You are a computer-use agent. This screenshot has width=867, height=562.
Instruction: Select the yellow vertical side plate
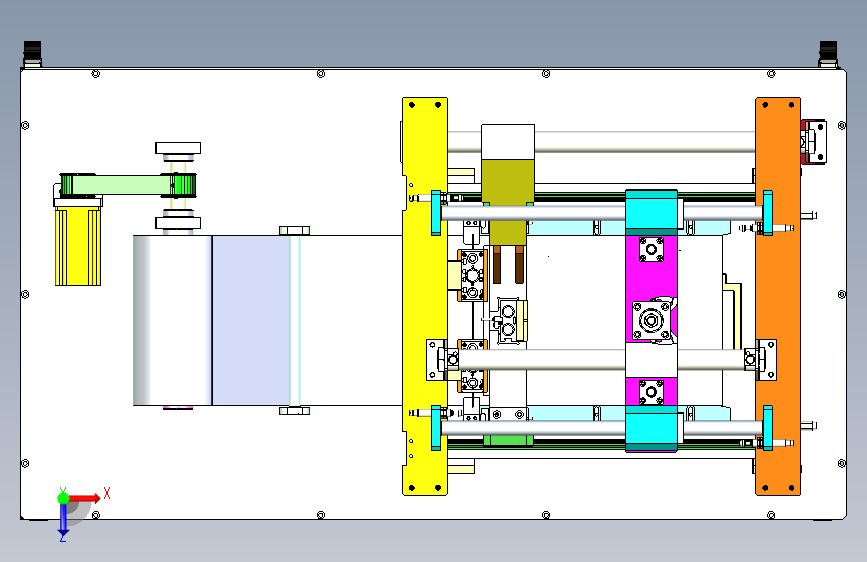click(x=424, y=296)
